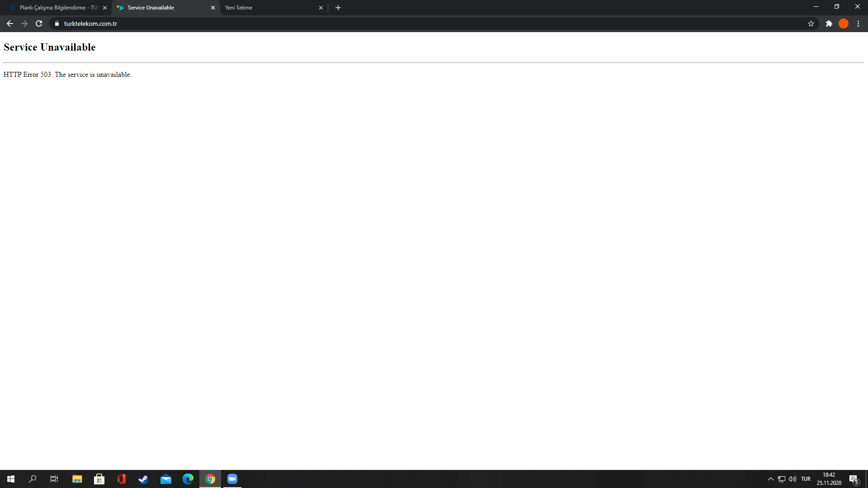Open File Explorer from taskbar
The width and height of the screenshot is (868, 488).
[x=76, y=479]
